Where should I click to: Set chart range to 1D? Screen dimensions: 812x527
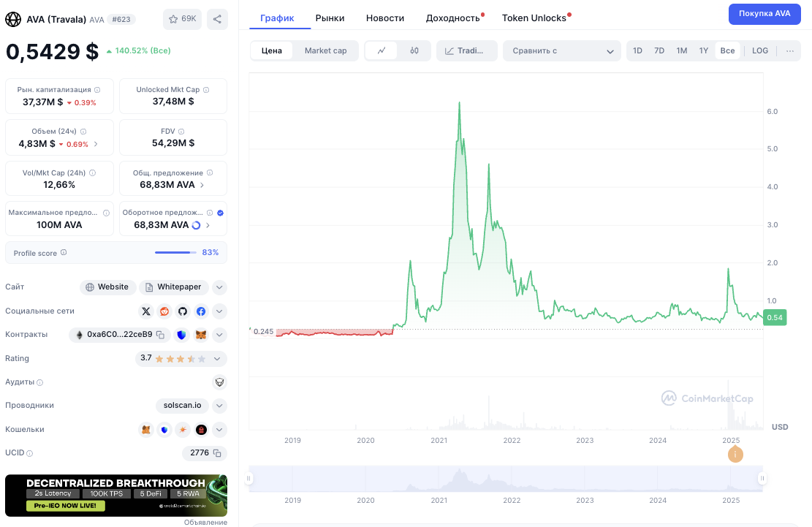click(637, 50)
